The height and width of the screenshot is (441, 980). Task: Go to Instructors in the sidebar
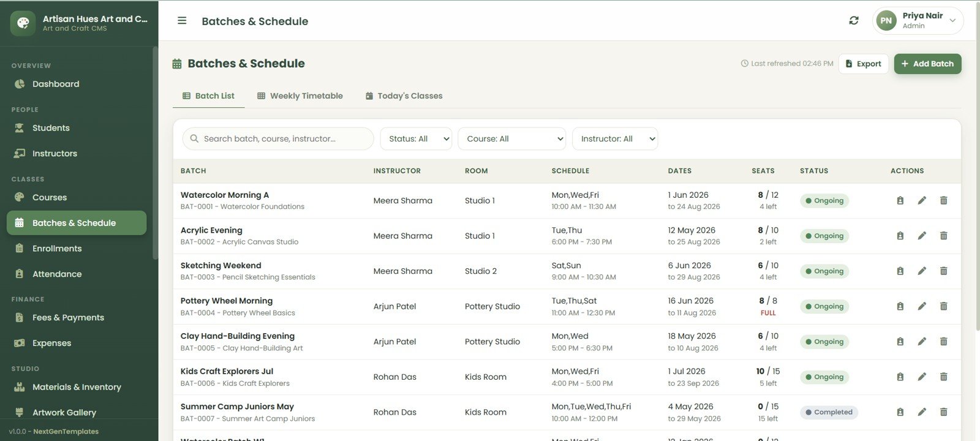77,154
